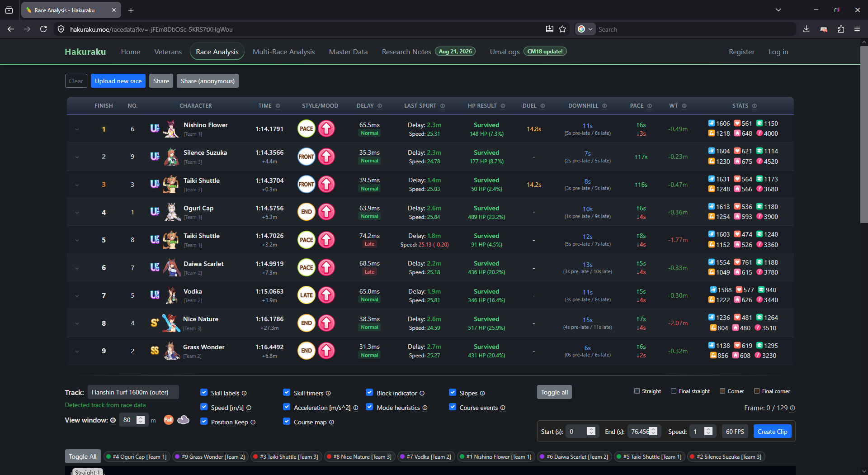
Task: Toggle the #4 Oguri Cap runner chip
Action: pyautogui.click(x=137, y=456)
